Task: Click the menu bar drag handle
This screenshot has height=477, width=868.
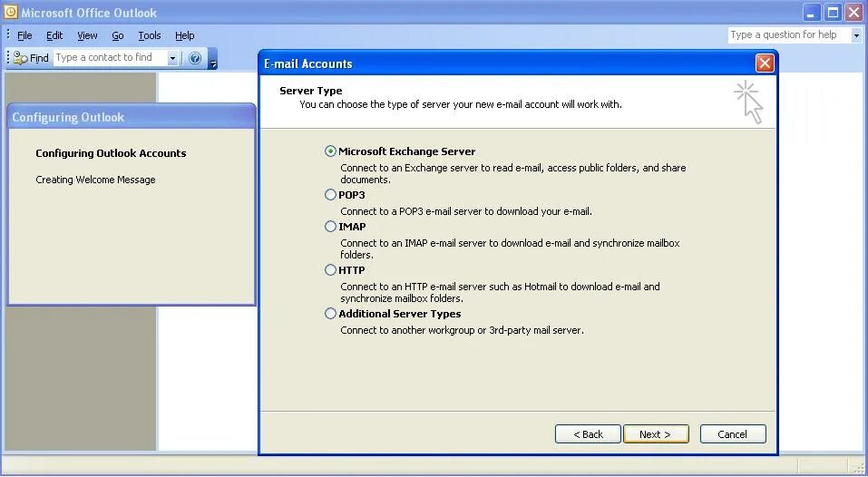Action: coord(8,34)
